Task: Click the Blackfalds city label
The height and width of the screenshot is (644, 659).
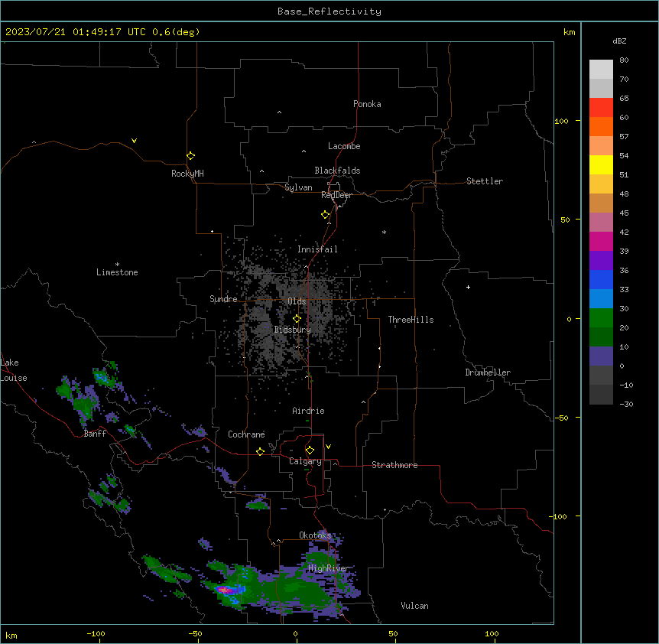Action: (x=337, y=171)
